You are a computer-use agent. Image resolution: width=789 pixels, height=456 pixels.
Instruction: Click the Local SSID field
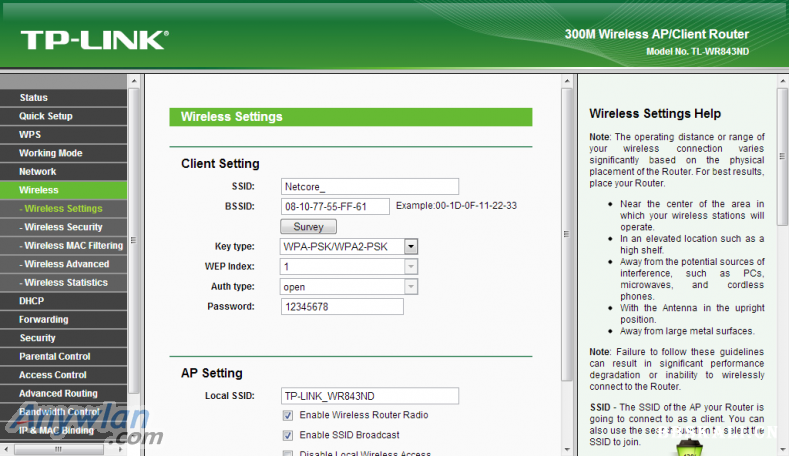370,395
